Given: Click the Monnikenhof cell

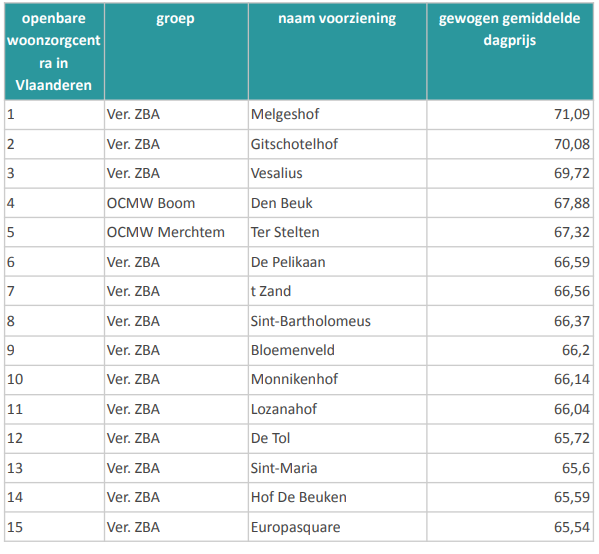Looking at the screenshot, I should pyautogui.click(x=337, y=379).
